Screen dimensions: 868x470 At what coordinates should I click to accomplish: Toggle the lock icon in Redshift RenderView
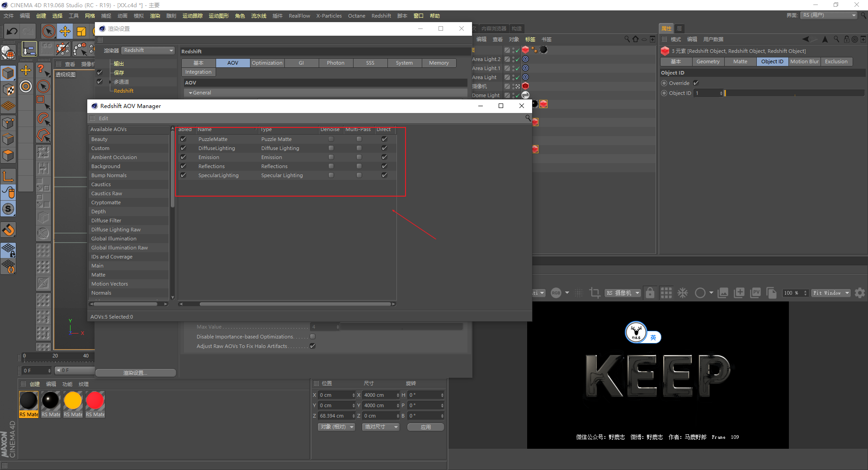pos(650,293)
